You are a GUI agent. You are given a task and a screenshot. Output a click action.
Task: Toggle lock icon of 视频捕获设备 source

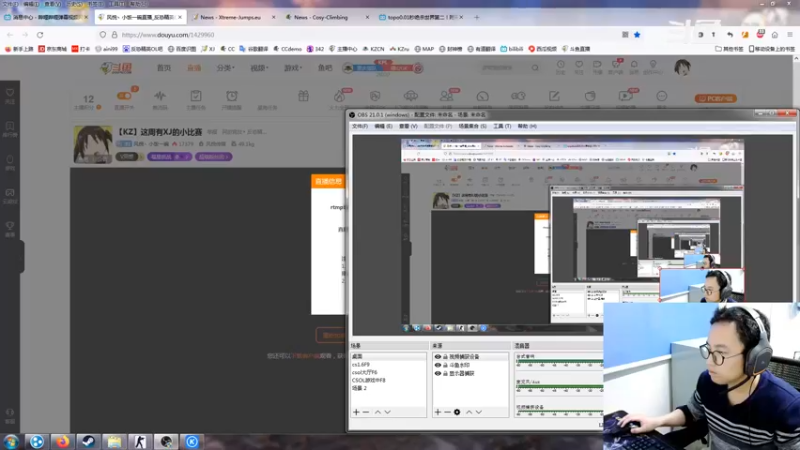click(445, 357)
